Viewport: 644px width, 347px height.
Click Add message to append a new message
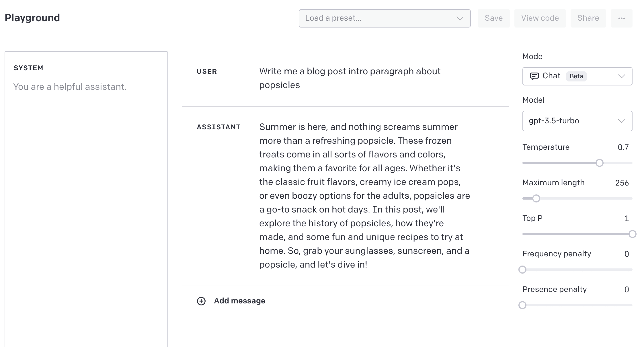click(239, 301)
